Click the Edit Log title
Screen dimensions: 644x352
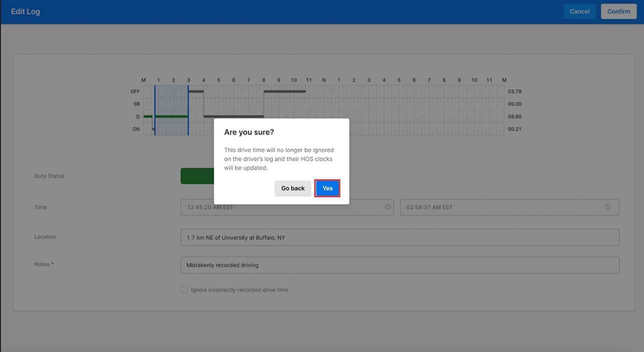pyautogui.click(x=26, y=12)
